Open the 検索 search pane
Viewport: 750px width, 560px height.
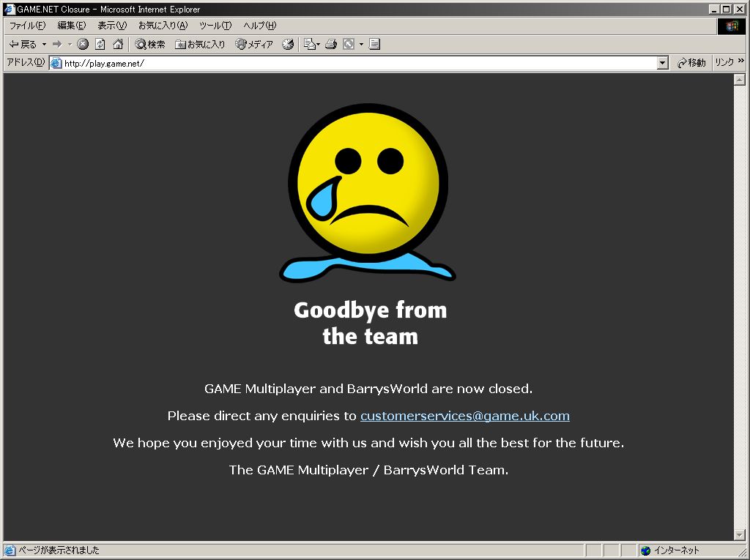[149, 45]
